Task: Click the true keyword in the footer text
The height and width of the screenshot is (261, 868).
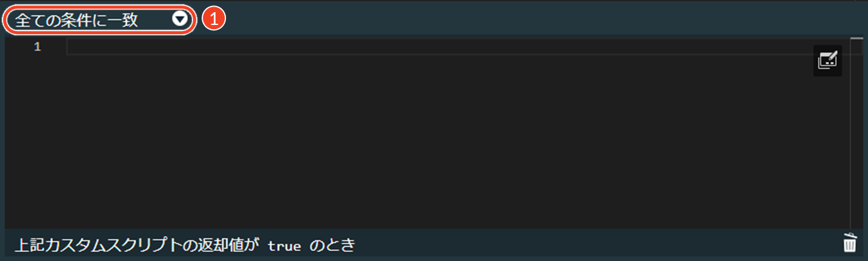Action: [x=284, y=245]
